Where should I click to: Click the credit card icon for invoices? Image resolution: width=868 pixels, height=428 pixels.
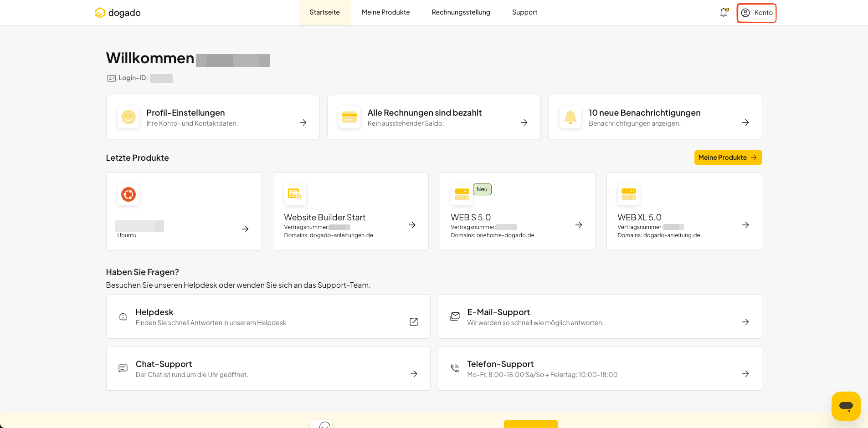coord(349,117)
